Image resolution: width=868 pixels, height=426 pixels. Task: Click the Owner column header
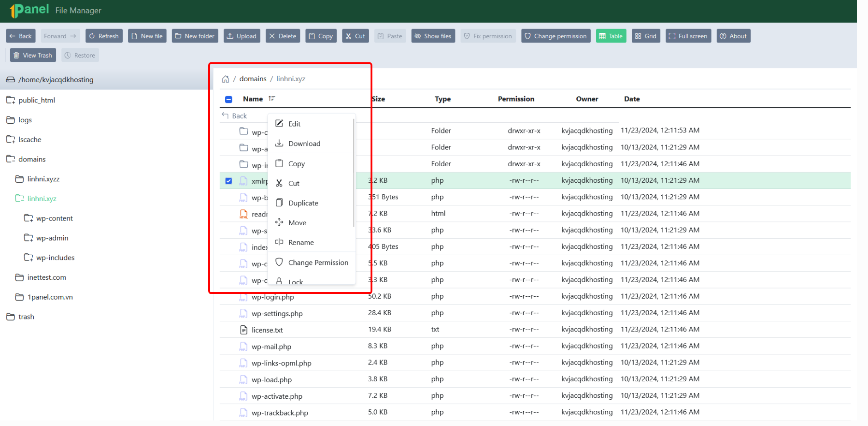coord(587,99)
